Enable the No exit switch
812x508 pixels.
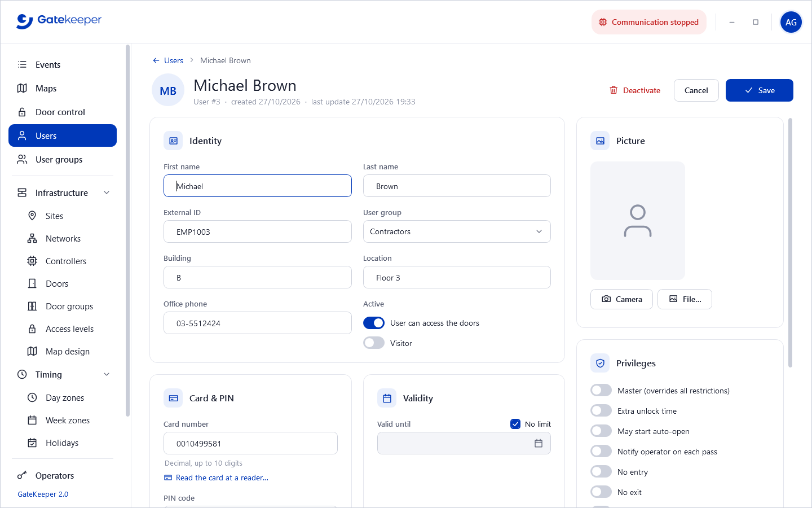pos(601,492)
